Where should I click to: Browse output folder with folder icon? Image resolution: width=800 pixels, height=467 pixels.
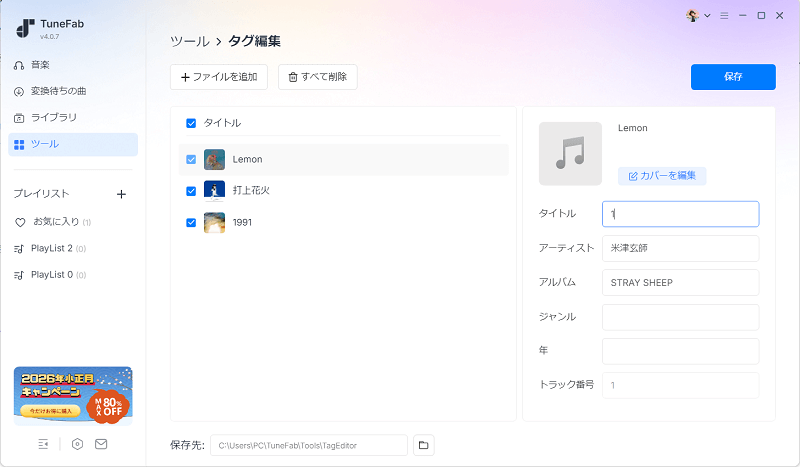(x=423, y=446)
